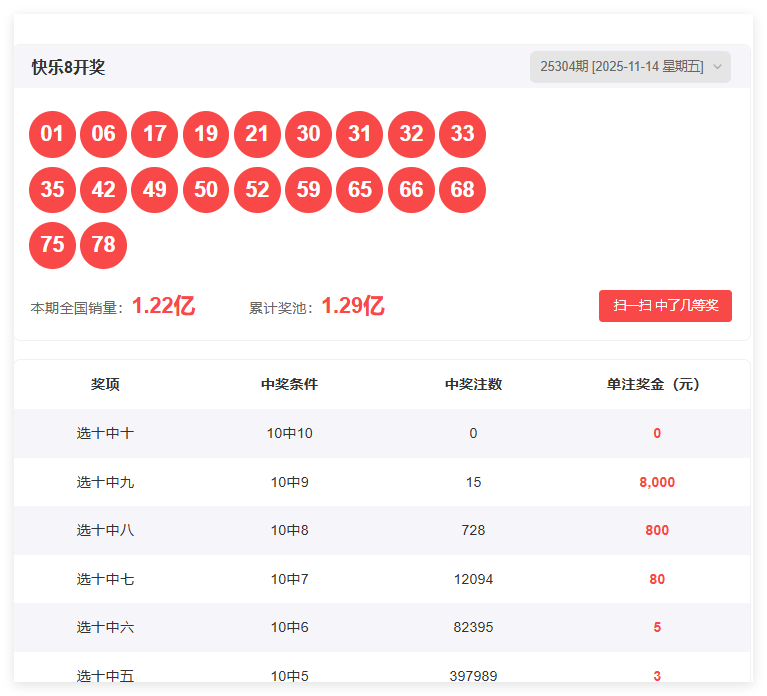Select the red ball numbered 06
The image size is (767, 696).
[103, 134]
